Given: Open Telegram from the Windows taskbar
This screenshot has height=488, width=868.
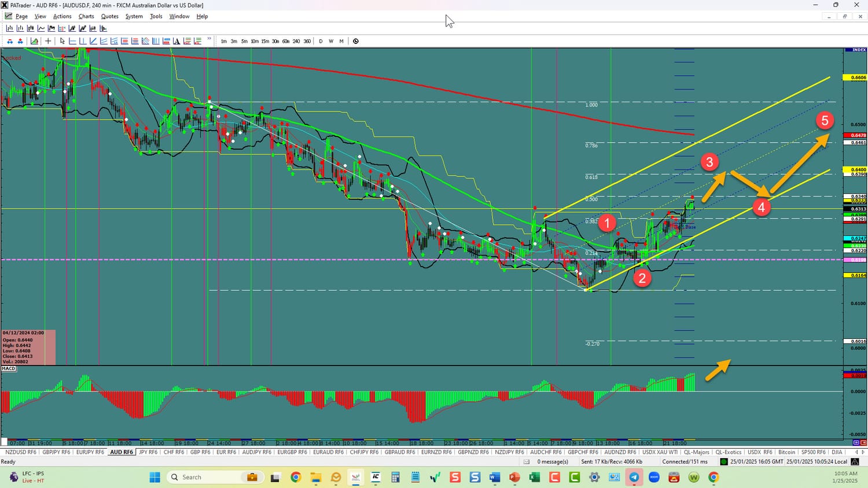Looking at the screenshot, I should tap(634, 477).
